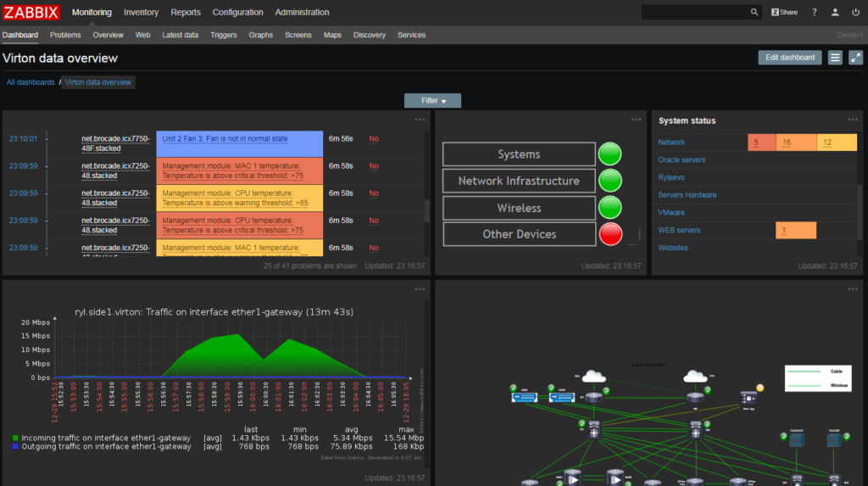Click the search magnifier icon

pyautogui.click(x=754, y=13)
